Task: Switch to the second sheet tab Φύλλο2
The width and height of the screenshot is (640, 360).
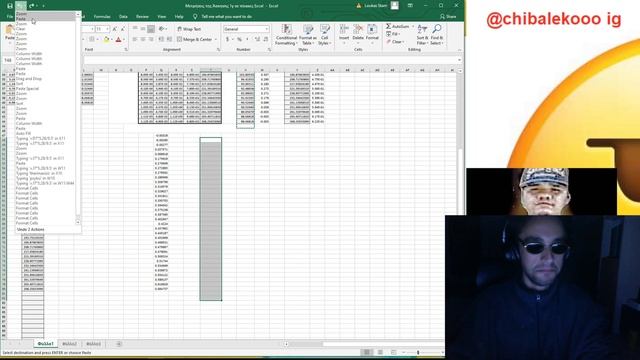Action: click(x=69, y=344)
